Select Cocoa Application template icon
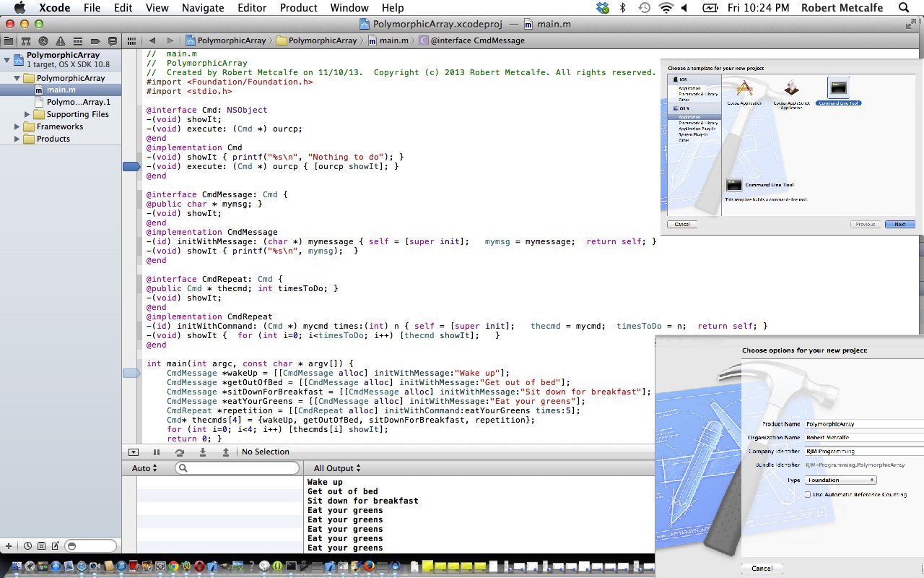This screenshot has width=924, height=578. [x=745, y=90]
